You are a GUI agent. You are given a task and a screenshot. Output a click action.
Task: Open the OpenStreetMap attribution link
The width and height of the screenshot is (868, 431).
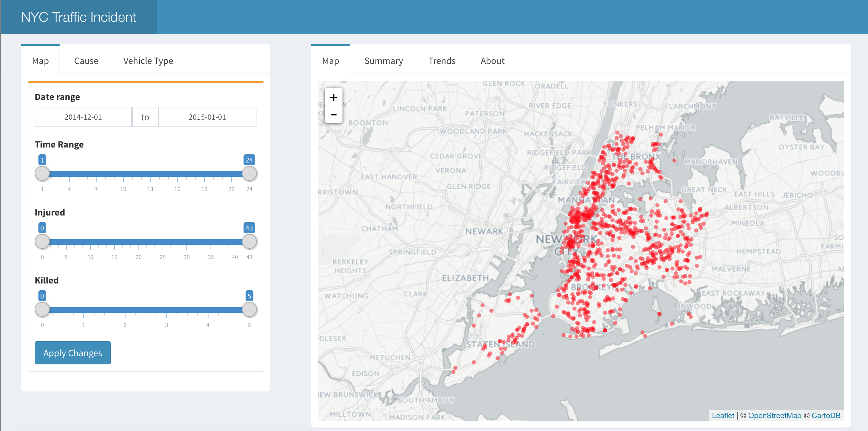coord(774,415)
